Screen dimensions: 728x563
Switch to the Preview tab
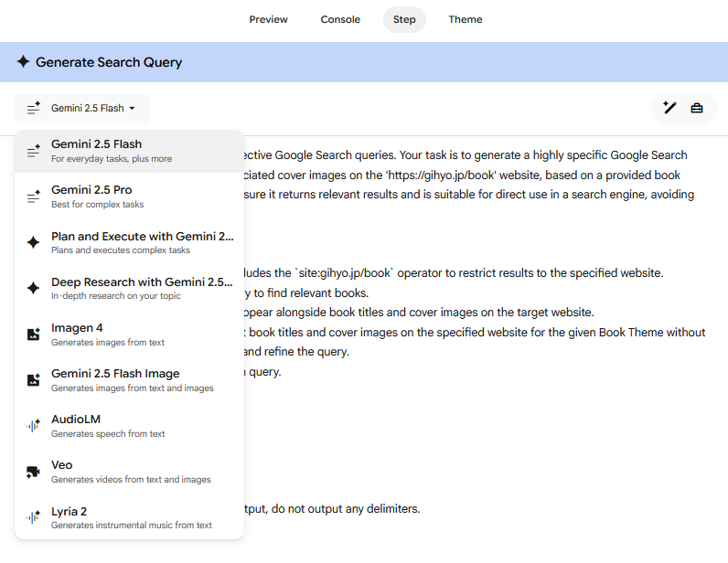pyautogui.click(x=268, y=19)
